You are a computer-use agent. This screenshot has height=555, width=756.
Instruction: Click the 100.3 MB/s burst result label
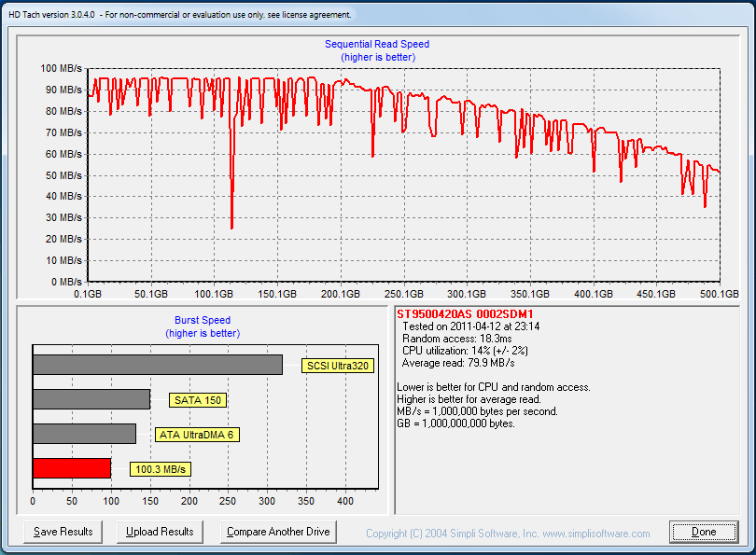(x=161, y=469)
